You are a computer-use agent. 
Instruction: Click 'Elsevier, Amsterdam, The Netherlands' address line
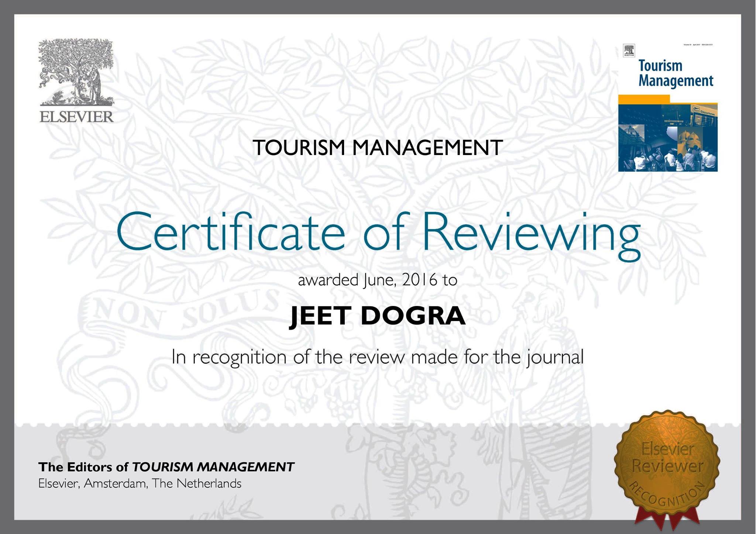point(140,483)
